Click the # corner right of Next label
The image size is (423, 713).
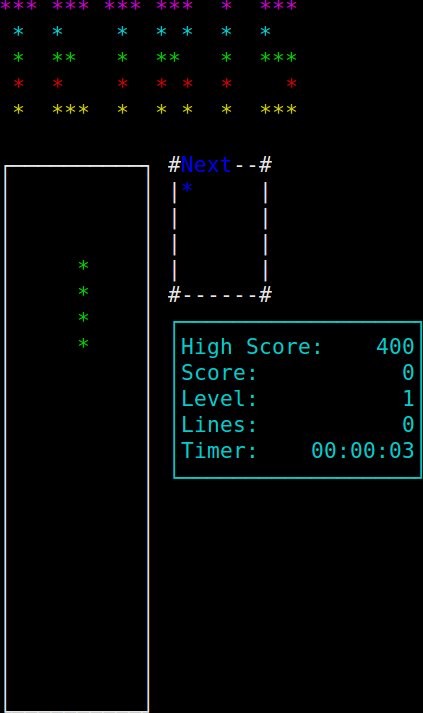[266, 165]
